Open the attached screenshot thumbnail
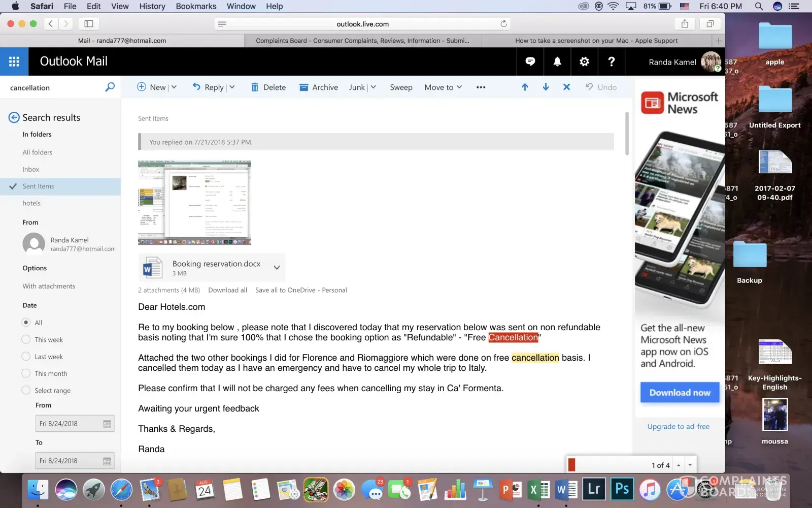Viewport: 812px width, 508px height. click(194, 203)
